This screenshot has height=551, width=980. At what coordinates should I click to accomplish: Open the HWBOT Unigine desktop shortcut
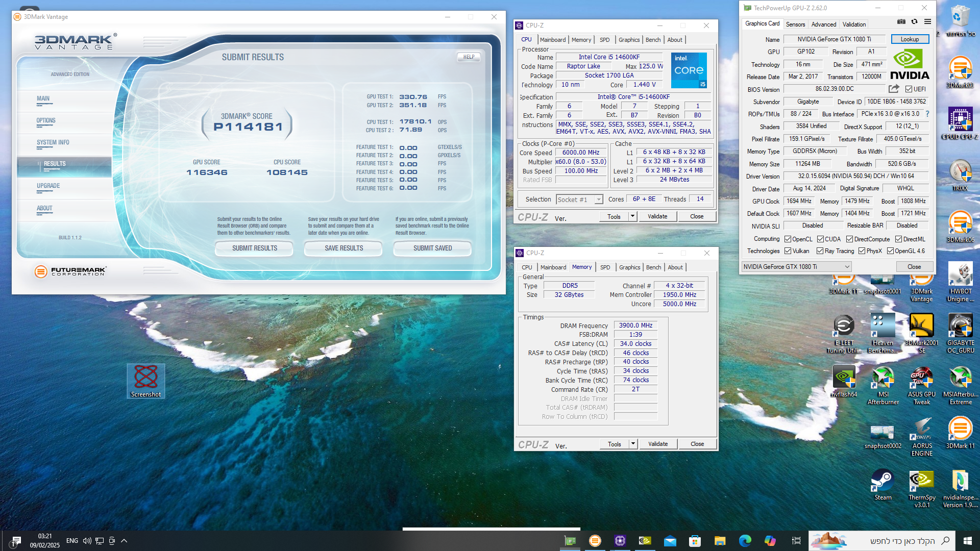961,282
